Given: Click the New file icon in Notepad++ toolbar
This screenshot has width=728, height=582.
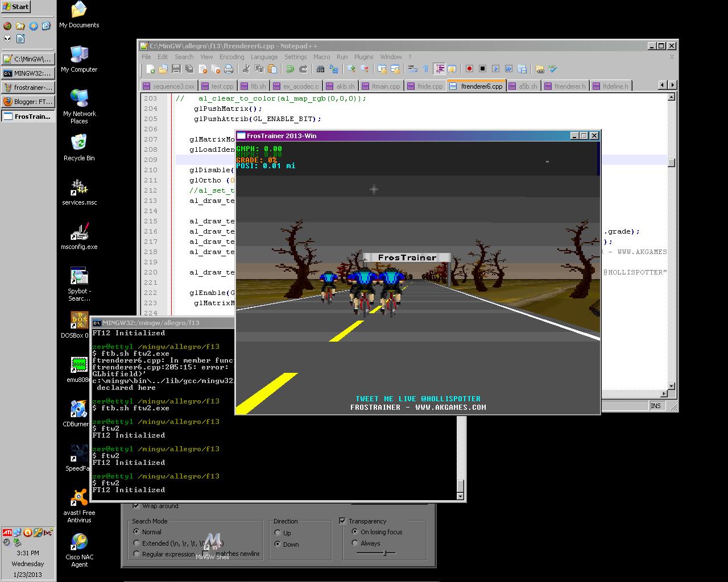Looking at the screenshot, I should point(150,69).
